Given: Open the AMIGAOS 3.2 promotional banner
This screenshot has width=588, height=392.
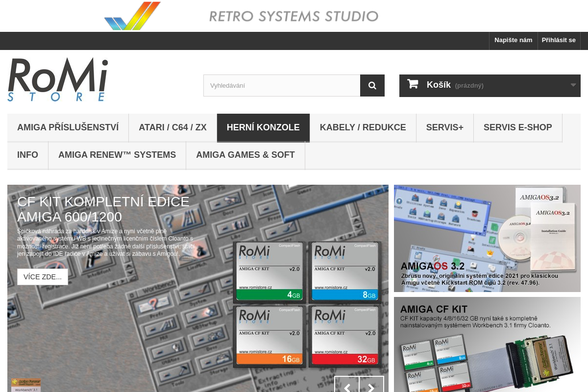Looking at the screenshot, I should coord(487,238).
